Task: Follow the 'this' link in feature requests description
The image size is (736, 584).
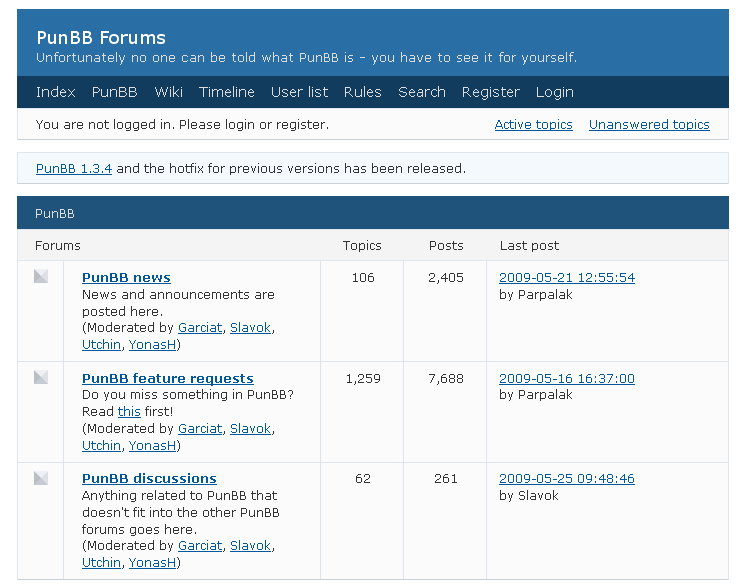Action: 129,412
